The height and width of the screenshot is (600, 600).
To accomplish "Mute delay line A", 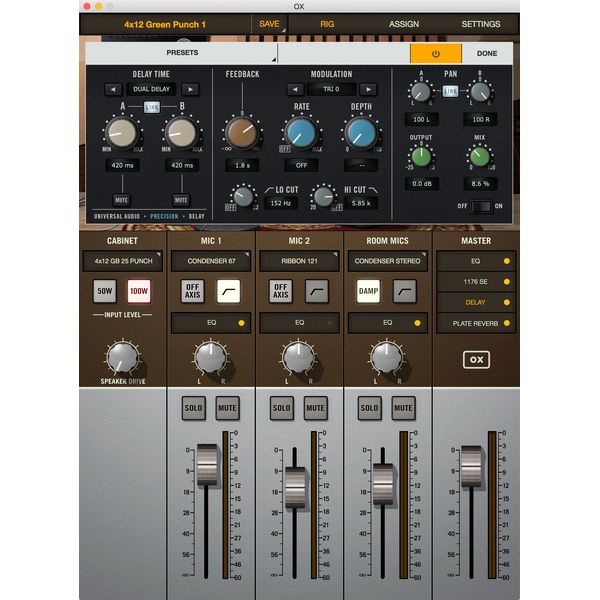I will pos(122,200).
